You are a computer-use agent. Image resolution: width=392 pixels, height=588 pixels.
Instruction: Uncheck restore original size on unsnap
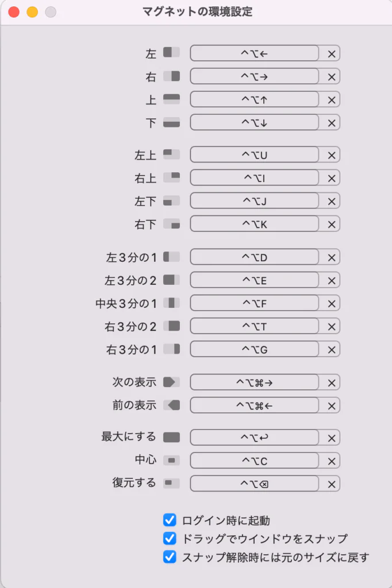[x=170, y=557]
